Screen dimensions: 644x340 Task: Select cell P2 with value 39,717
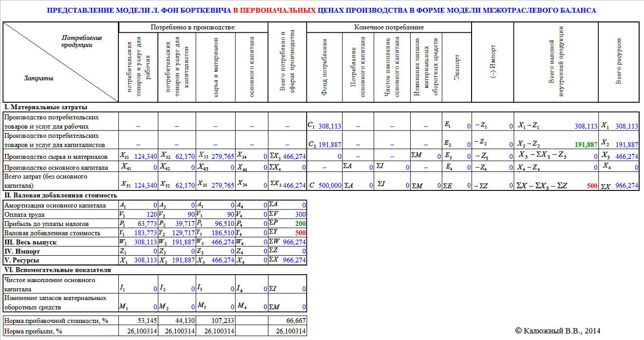pos(177,224)
